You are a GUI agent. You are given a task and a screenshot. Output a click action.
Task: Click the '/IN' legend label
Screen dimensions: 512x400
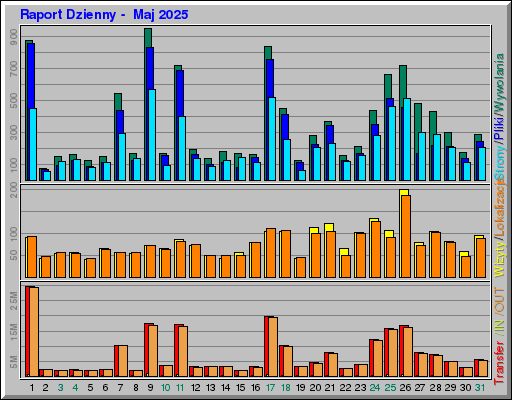click(x=499, y=327)
